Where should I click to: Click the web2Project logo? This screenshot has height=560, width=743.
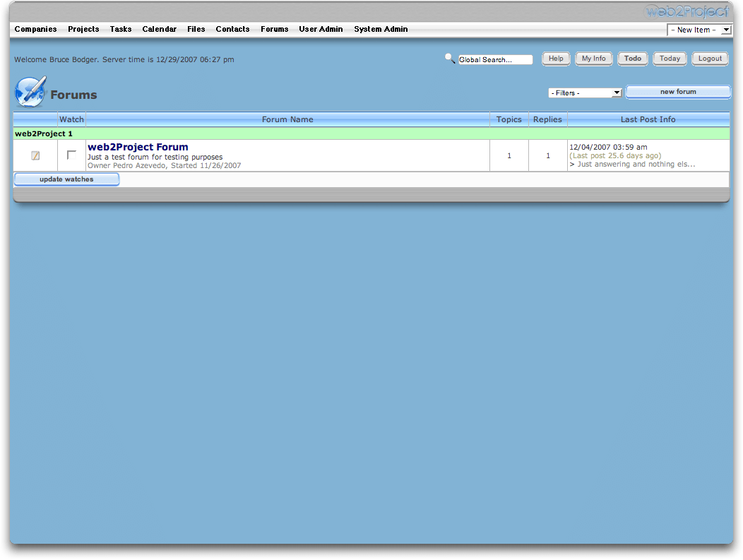pos(686,11)
